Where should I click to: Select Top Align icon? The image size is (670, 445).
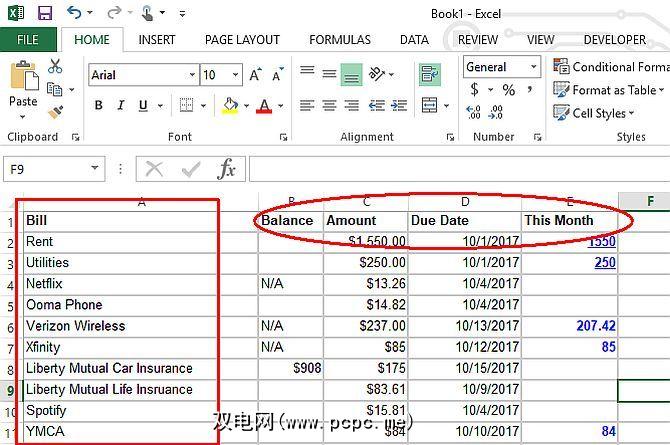tap(307, 71)
